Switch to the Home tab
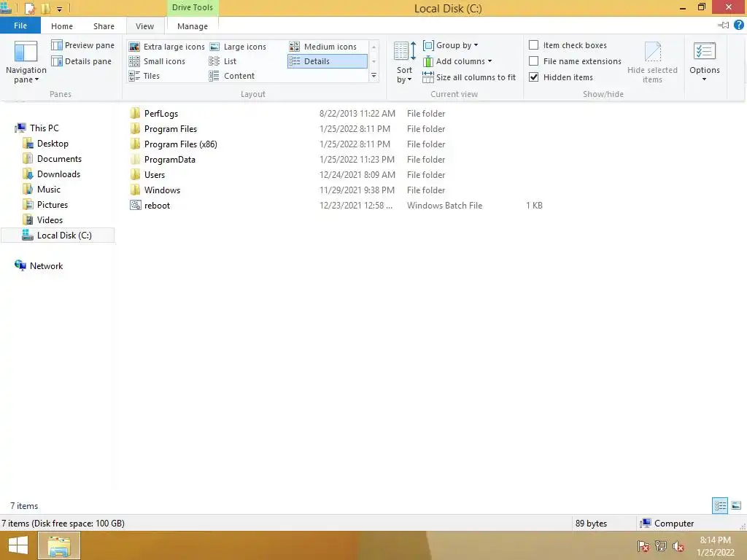747x560 pixels. 62,26
